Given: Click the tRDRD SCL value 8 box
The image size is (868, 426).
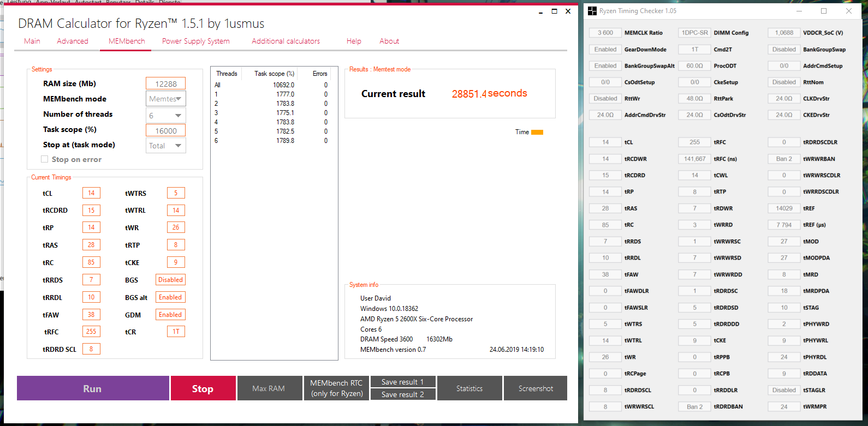Looking at the screenshot, I should click(91, 349).
